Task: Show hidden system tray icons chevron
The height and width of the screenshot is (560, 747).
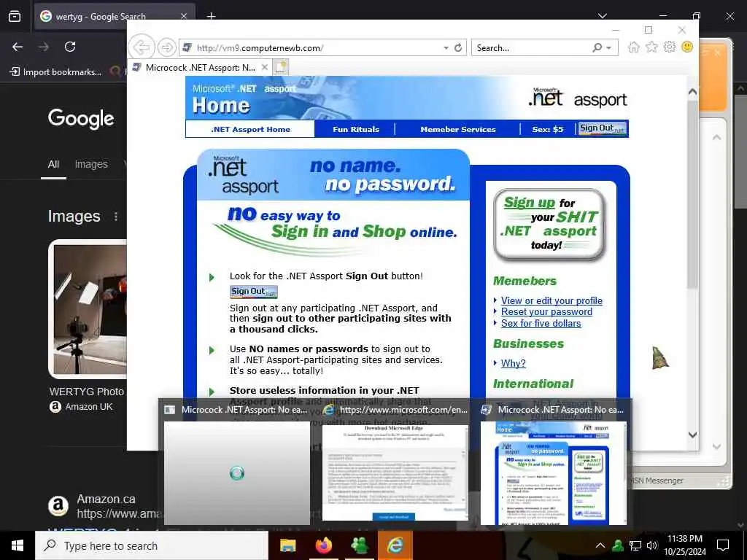Action: [x=600, y=545]
